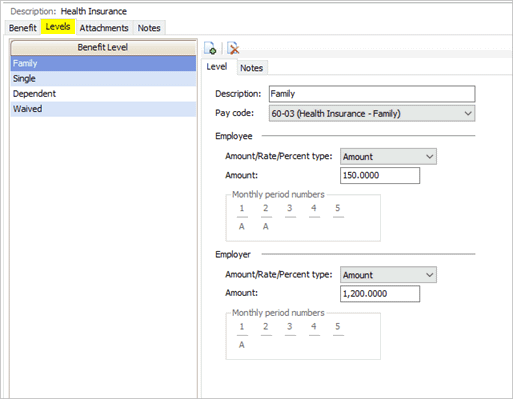513x399 pixels.
Task: Switch to the Benefit tab
Action: (x=23, y=28)
